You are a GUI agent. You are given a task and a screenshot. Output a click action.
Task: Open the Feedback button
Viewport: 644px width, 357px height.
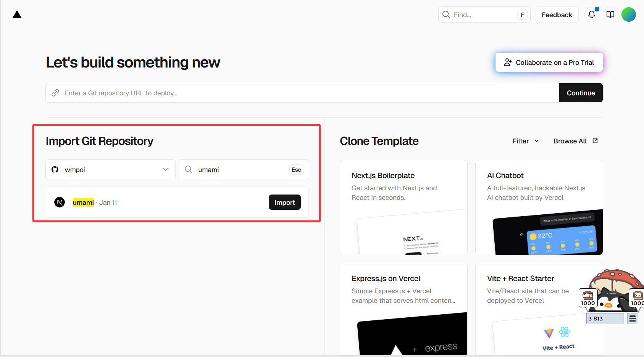pyautogui.click(x=557, y=15)
